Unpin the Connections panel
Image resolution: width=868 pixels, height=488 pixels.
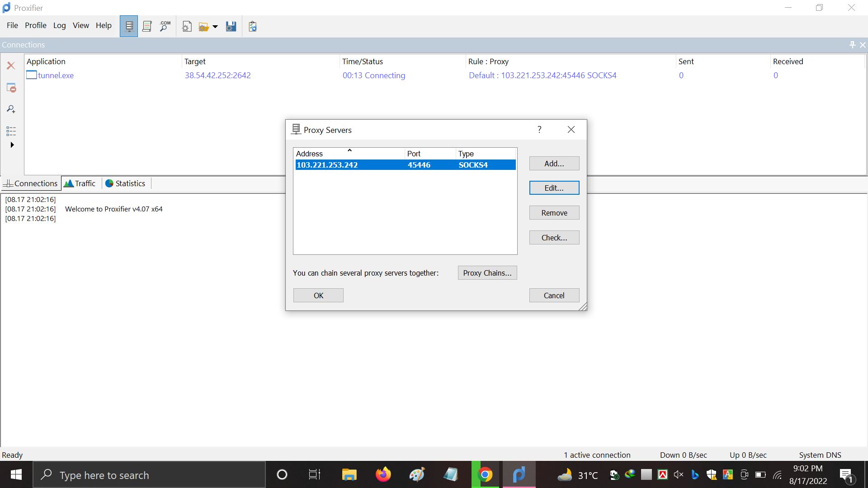pos(852,44)
